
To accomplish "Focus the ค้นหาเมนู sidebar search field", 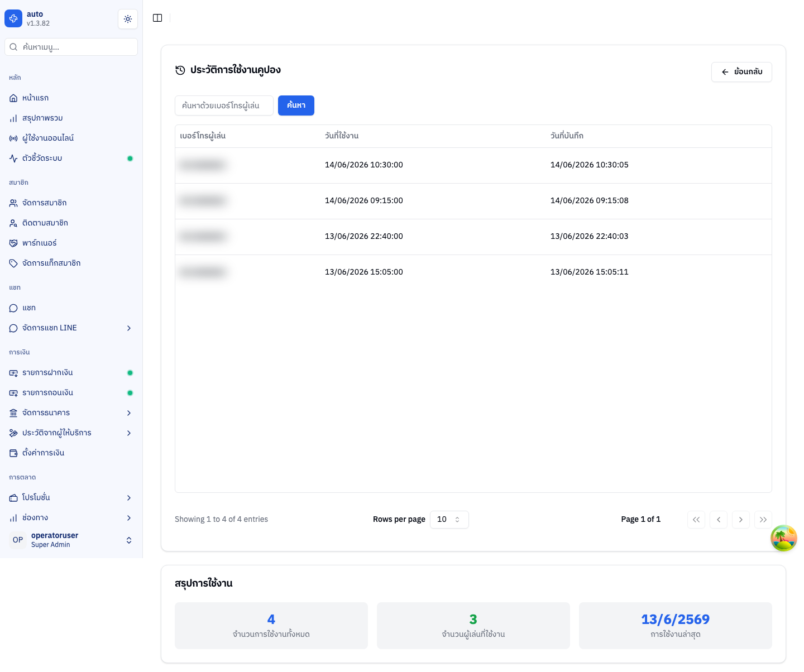I will [x=71, y=47].
